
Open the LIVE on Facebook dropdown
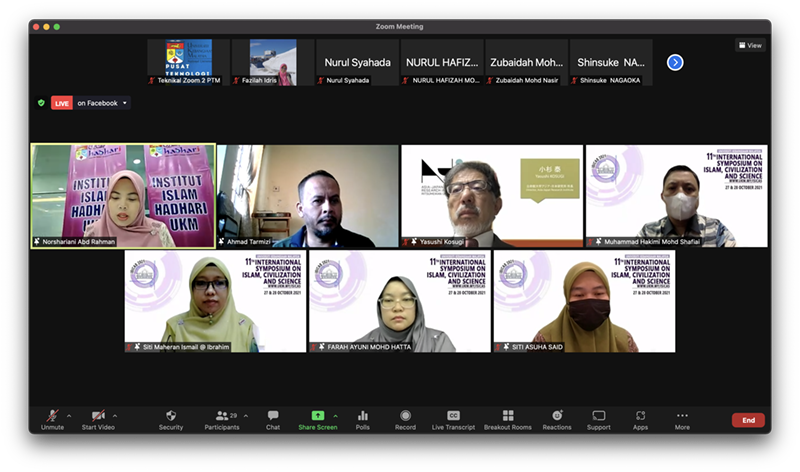tap(125, 103)
